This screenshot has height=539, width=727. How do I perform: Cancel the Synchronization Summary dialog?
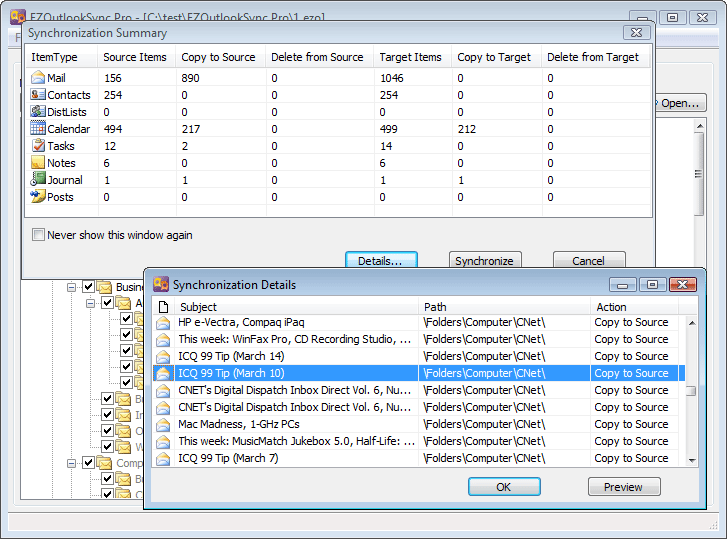click(x=589, y=260)
